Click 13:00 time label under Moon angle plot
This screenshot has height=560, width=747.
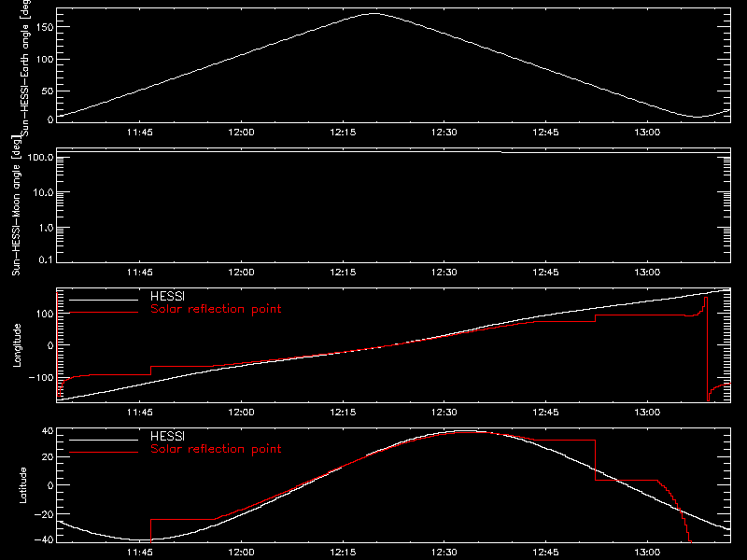[x=647, y=272]
